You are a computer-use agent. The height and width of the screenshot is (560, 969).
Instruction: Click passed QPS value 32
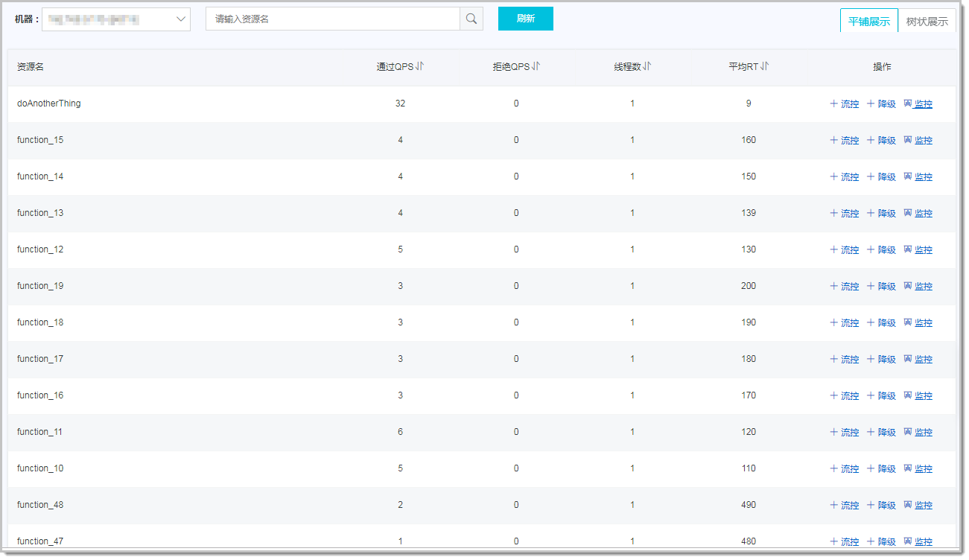pos(401,104)
